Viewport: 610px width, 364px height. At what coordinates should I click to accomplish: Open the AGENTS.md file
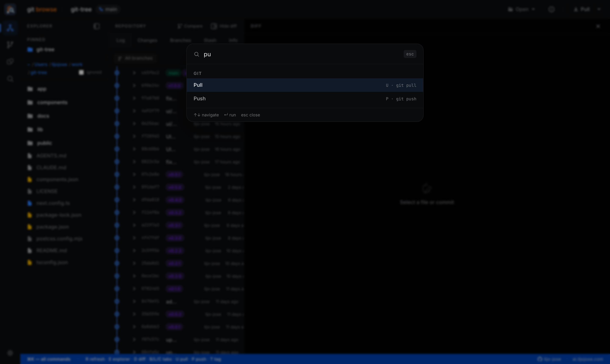[47, 156]
